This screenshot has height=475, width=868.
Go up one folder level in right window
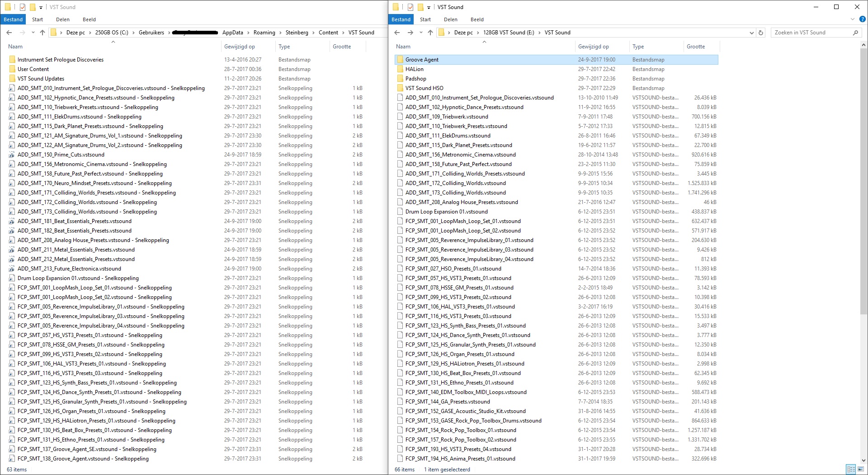point(430,33)
